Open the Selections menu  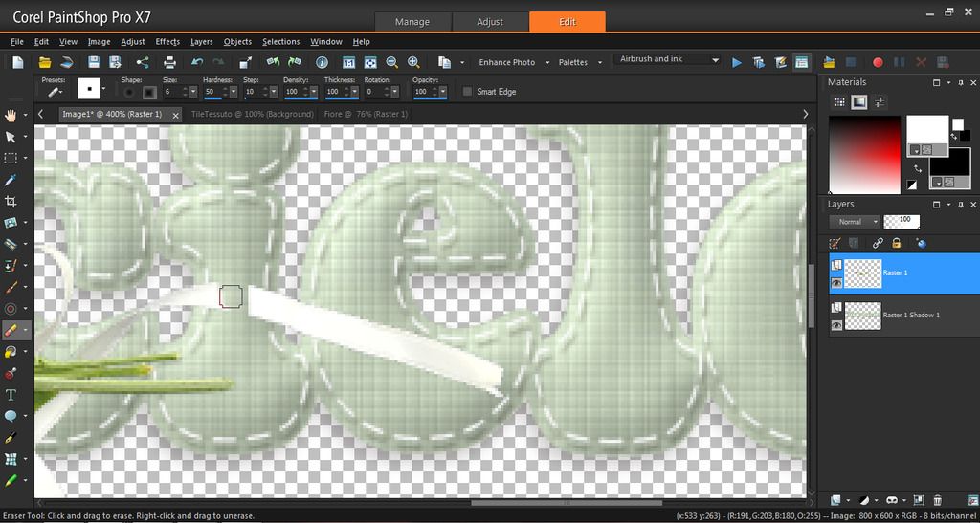pos(280,42)
